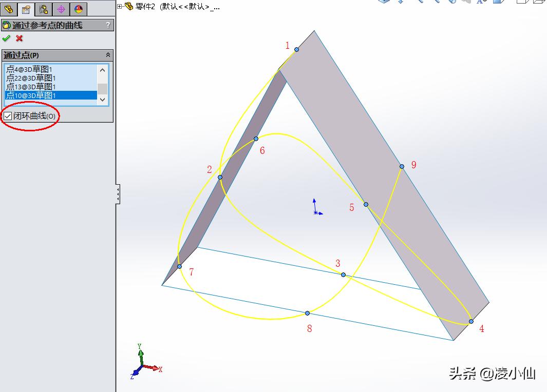Cancel the curve with the red X
This screenshot has width=547, height=392.
[x=18, y=38]
